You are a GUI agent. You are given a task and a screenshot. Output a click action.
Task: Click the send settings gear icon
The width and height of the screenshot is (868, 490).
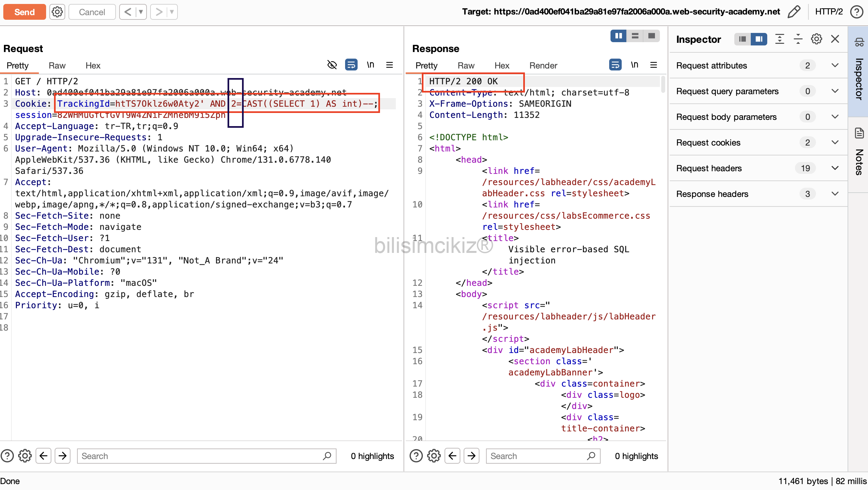click(x=57, y=12)
